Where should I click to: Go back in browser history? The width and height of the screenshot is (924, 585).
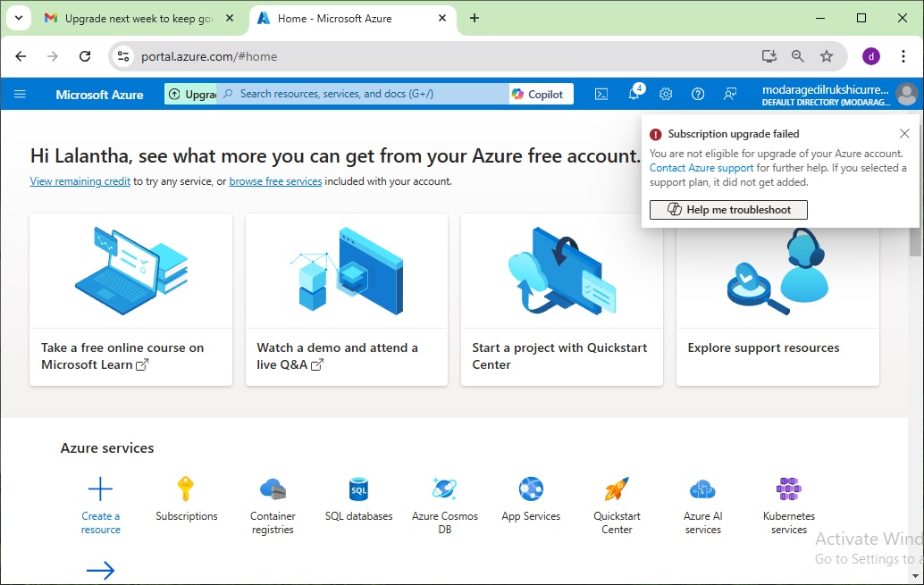click(21, 56)
